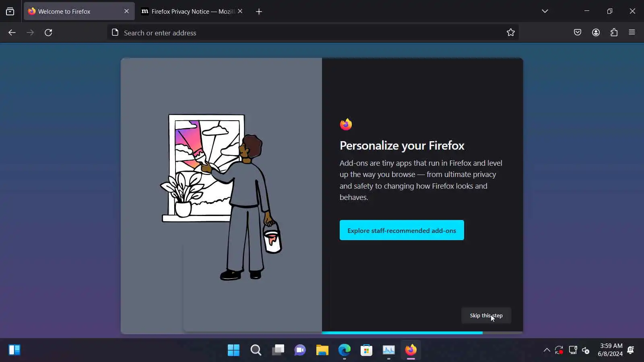
Task: Click the Firefox taskbar icon
Action: tap(411, 350)
